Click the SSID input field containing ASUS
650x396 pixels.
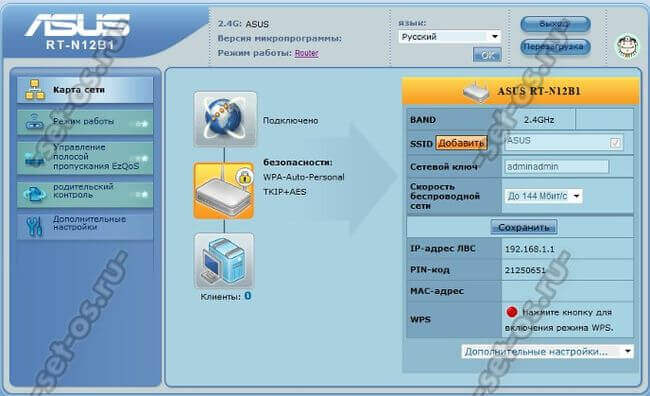point(564,142)
